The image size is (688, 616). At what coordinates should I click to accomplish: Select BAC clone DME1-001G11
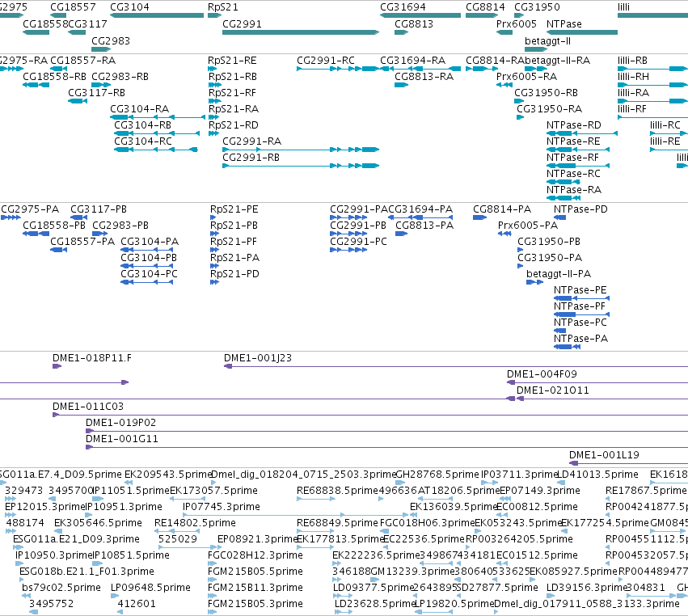click(x=122, y=439)
